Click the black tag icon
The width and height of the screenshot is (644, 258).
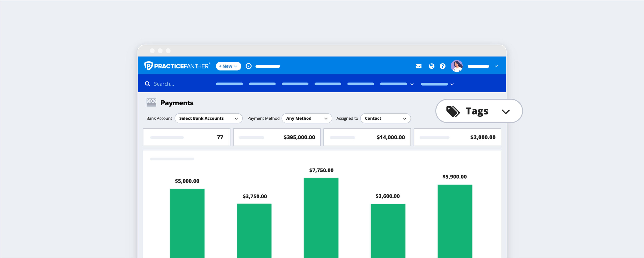click(x=453, y=111)
